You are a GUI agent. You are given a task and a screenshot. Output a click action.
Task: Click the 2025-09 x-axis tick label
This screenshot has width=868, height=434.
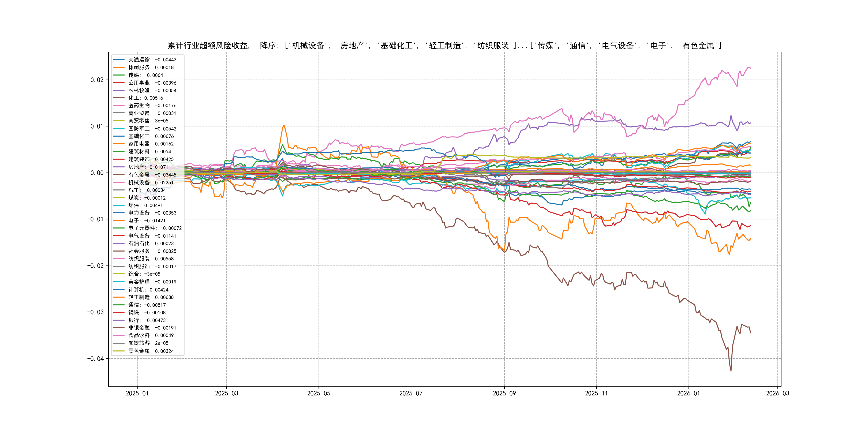(x=504, y=393)
